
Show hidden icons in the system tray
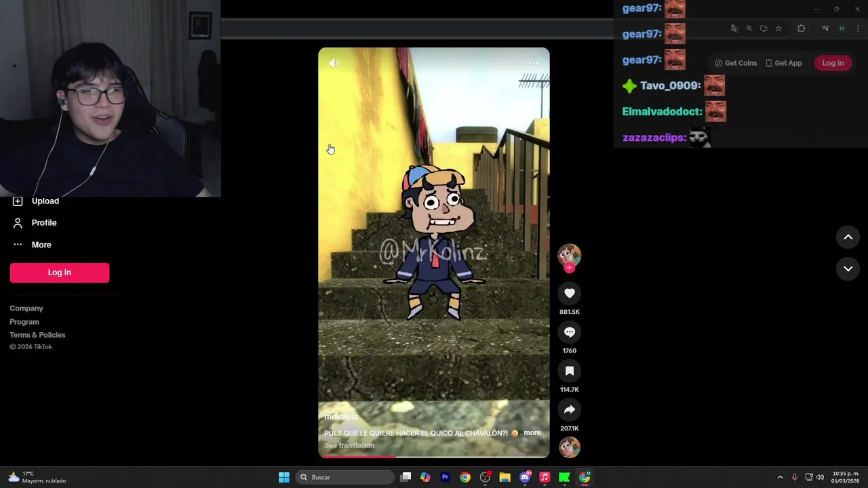click(780, 477)
